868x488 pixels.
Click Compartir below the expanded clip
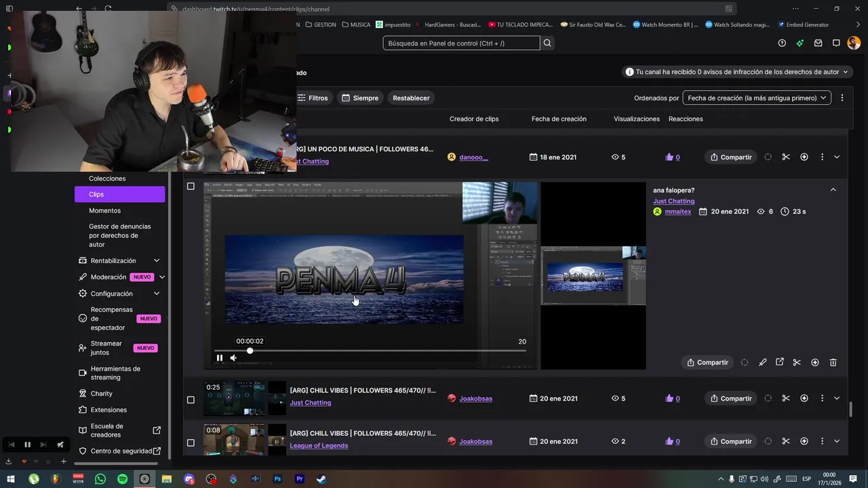(707, 363)
